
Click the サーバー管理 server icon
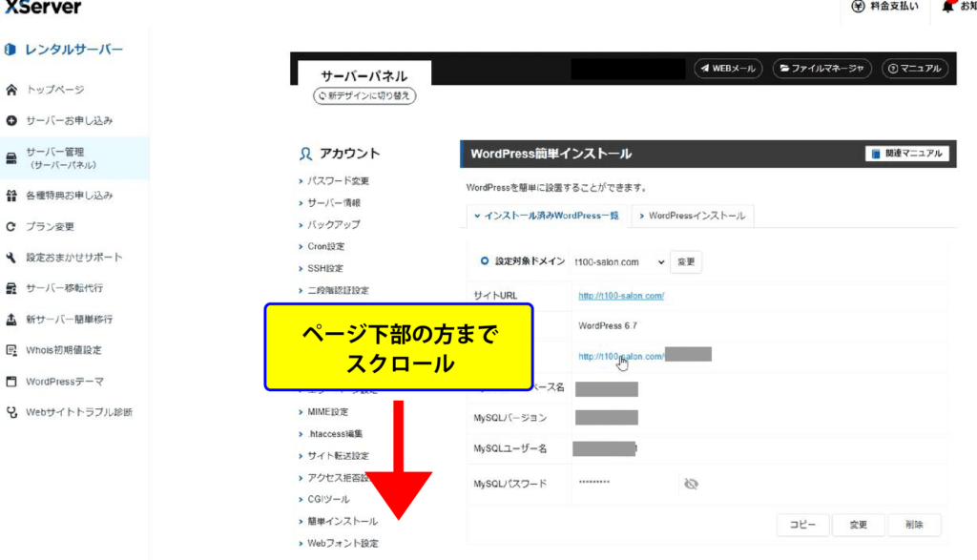(11, 158)
